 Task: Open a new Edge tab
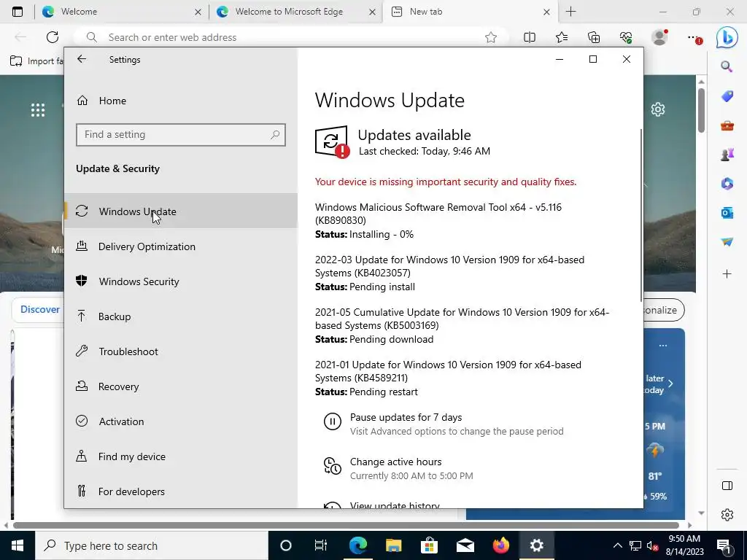pyautogui.click(x=570, y=12)
